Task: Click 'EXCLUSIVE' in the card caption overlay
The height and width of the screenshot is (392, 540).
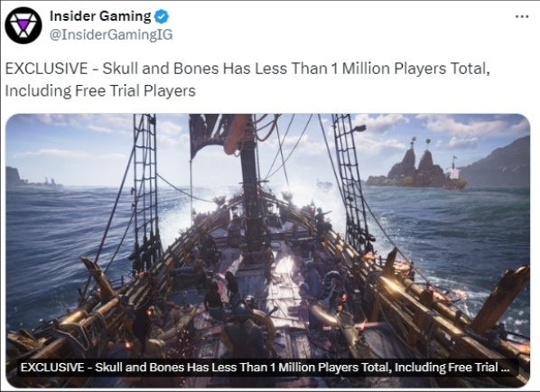Action: 52,368
